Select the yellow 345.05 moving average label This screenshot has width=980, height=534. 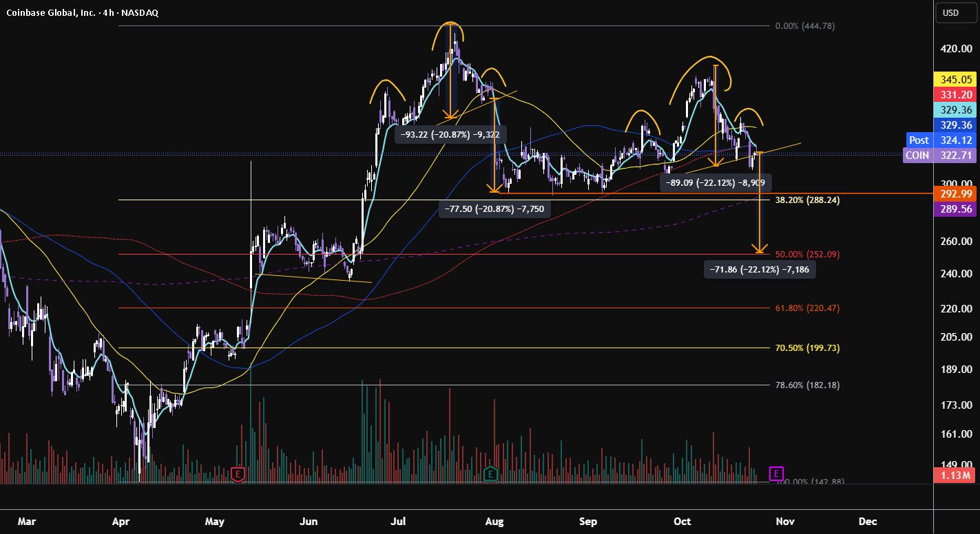click(954, 80)
